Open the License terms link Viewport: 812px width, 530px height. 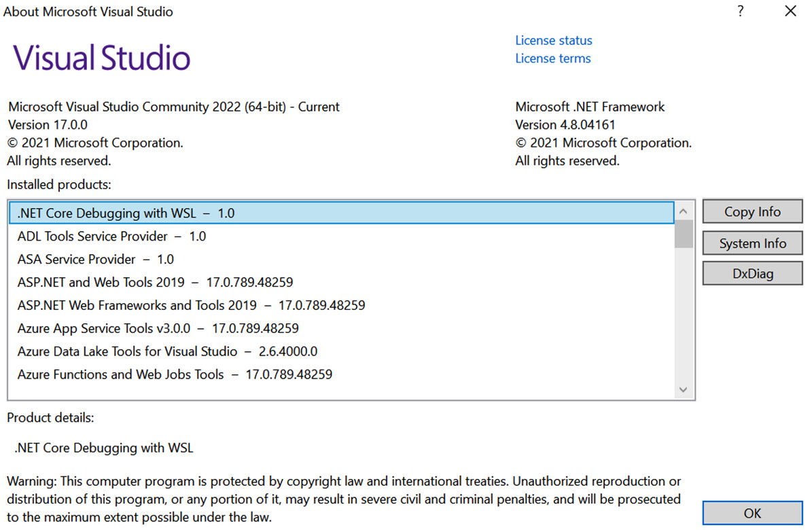tap(552, 58)
